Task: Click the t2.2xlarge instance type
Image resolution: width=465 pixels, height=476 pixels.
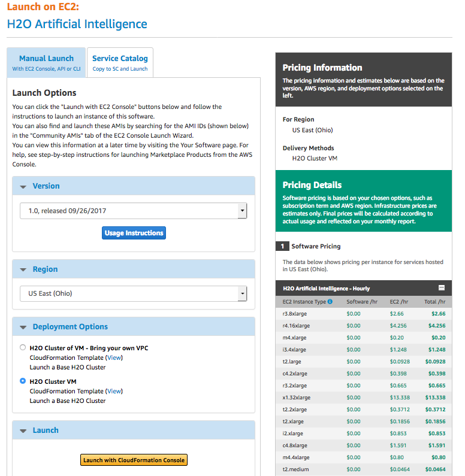Action: click(295, 410)
